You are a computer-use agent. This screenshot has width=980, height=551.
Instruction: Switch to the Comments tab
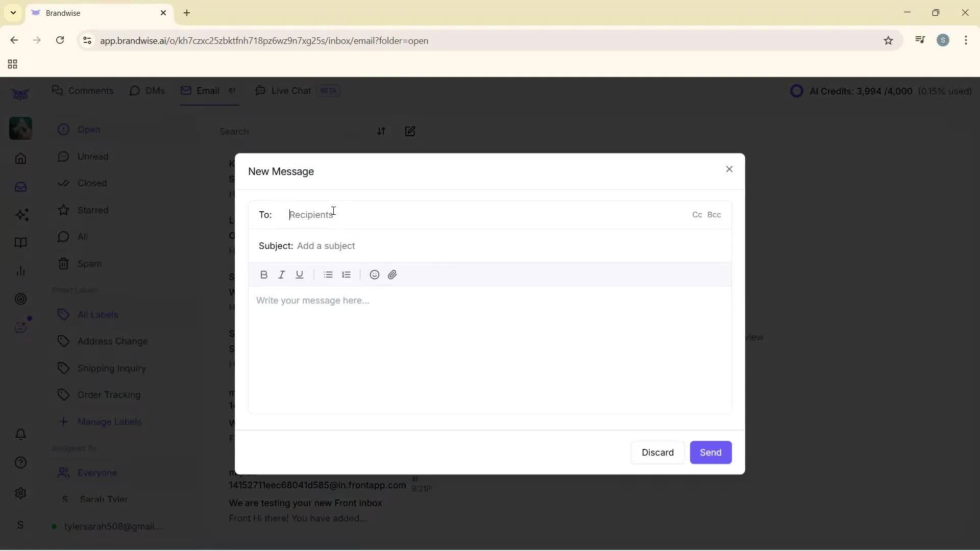click(x=83, y=90)
